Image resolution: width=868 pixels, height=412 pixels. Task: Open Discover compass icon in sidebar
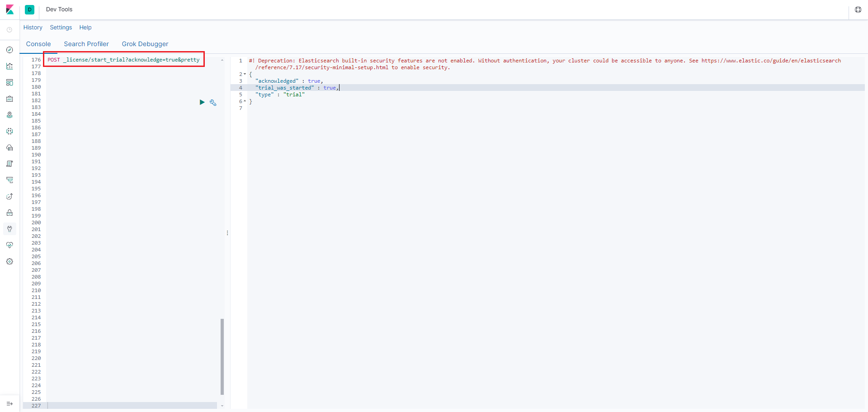click(9, 50)
